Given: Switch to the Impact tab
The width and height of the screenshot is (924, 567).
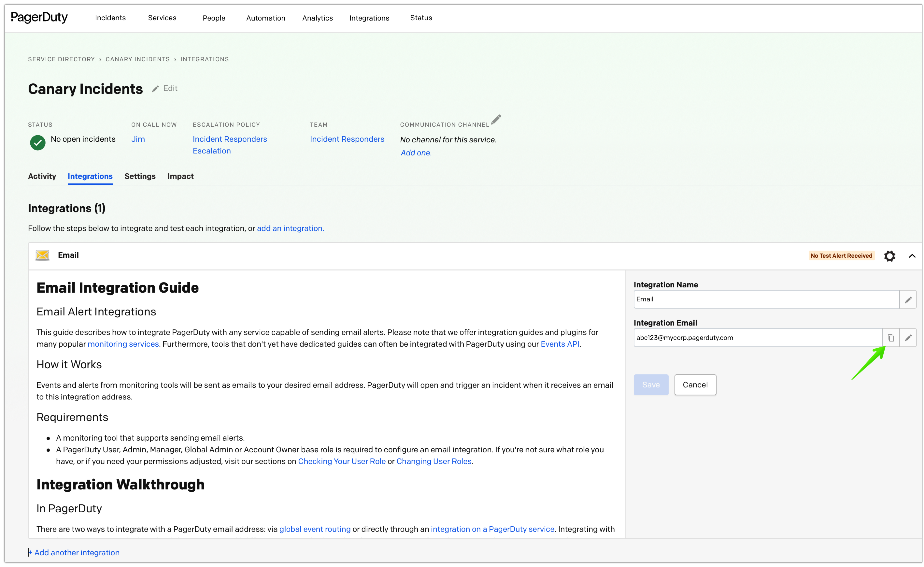Looking at the screenshot, I should point(180,176).
